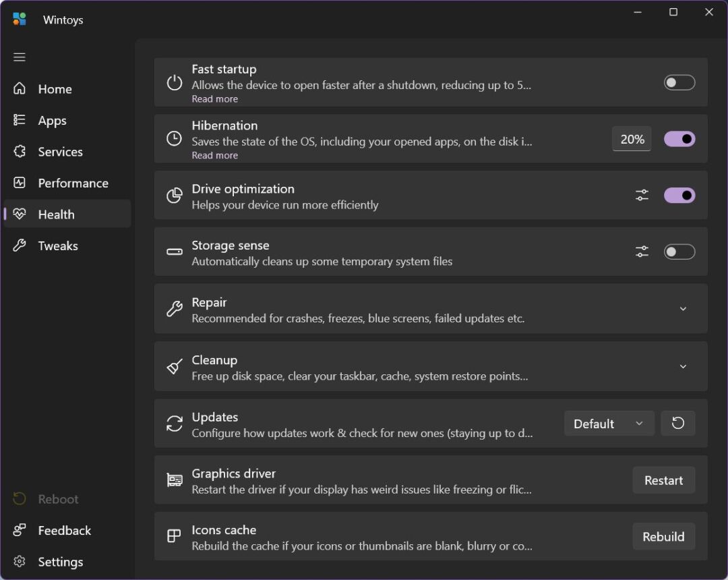Click the Repair wrench icon
The image size is (728, 580).
pos(175,309)
